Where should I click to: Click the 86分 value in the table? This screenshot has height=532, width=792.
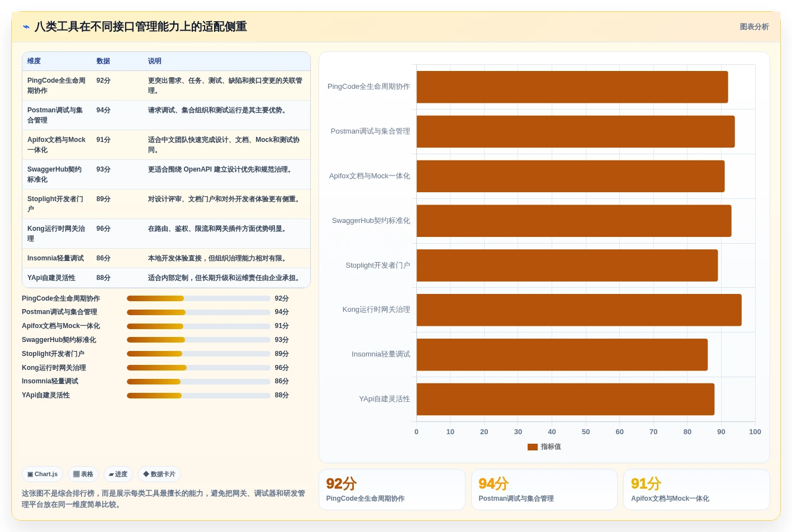(x=103, y=258)
